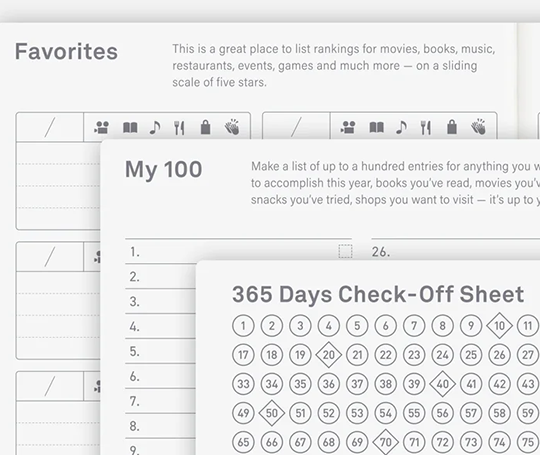Click the clapping hands icon in first Favorites box

(x=232, y=127)
